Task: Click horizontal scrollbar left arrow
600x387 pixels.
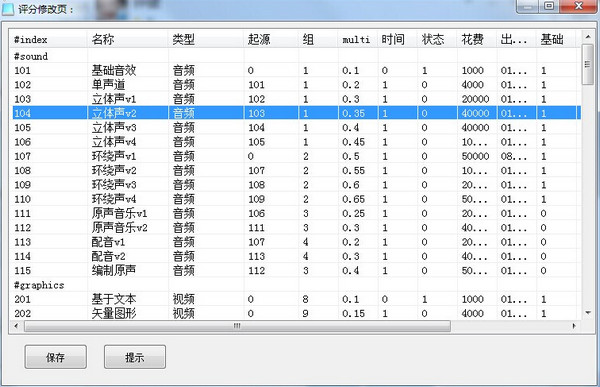Action: 16,326
